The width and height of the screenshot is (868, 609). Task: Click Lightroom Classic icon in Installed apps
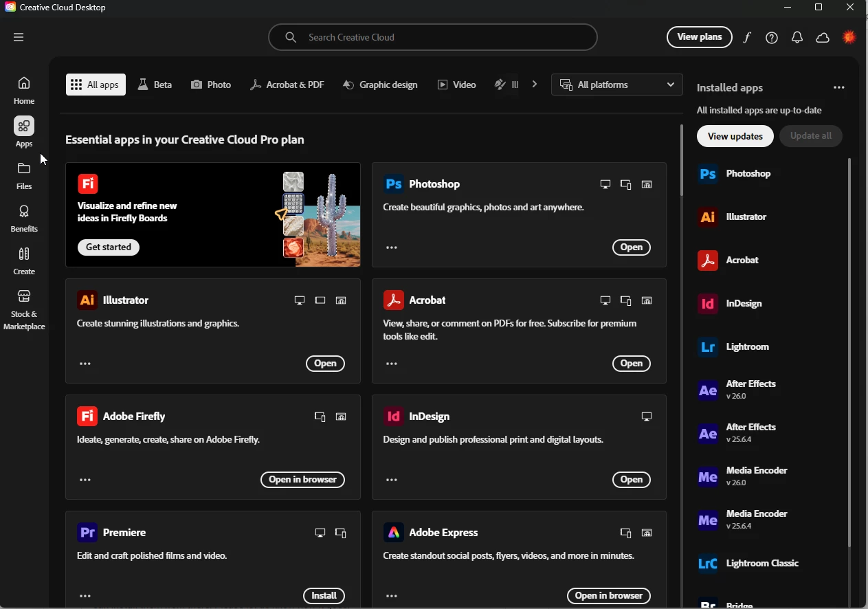click(x=708, y=564)
